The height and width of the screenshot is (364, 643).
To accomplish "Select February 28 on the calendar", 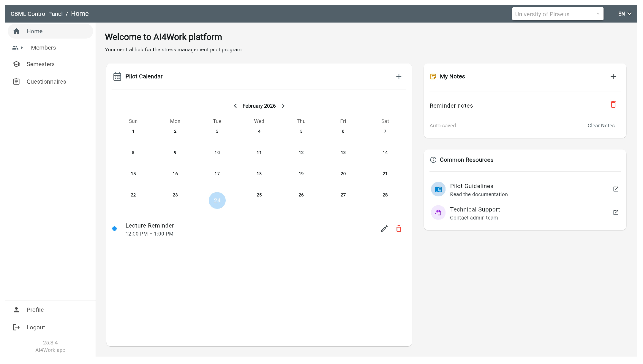I will click(x=385, y=195).
